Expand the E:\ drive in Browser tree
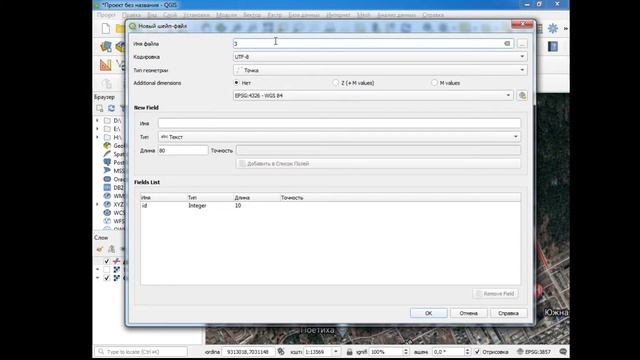This screenshot has height=360, width=640. point(97,129)
